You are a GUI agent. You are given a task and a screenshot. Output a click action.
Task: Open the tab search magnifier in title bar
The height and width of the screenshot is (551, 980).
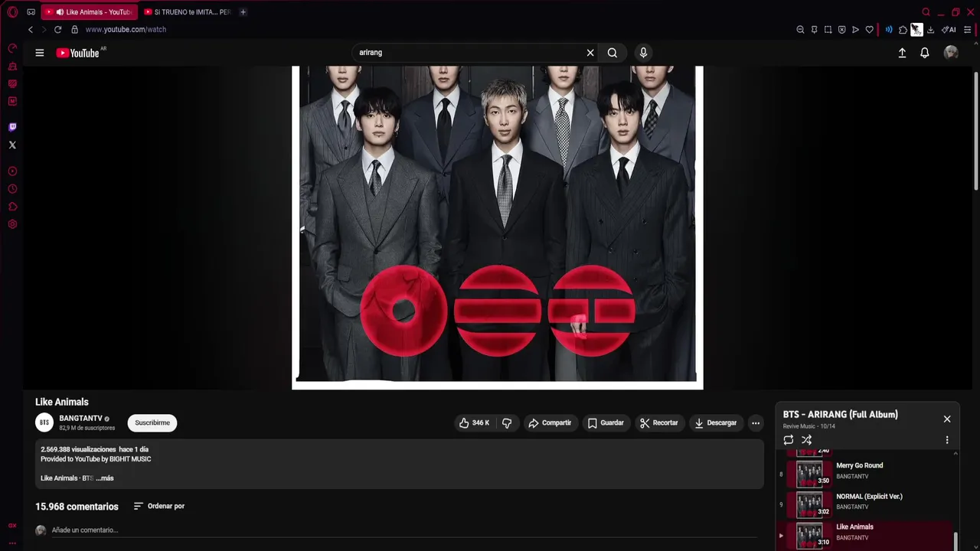[x=926, y=12]
